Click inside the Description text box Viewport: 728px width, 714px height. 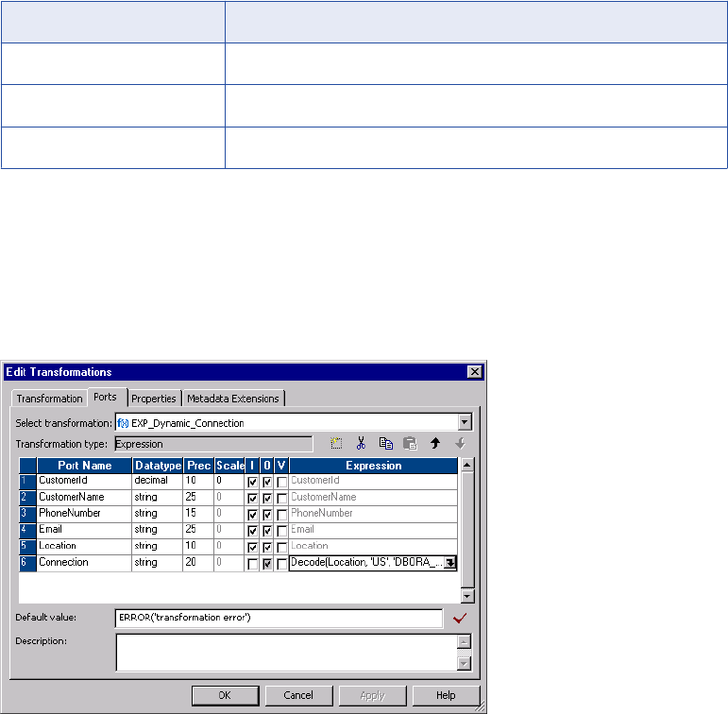286,653
